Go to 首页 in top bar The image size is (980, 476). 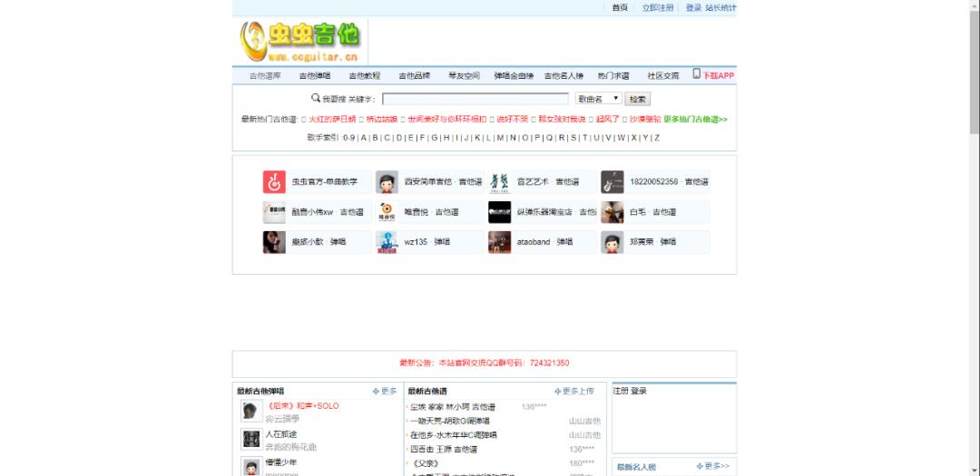click(620, 7)
